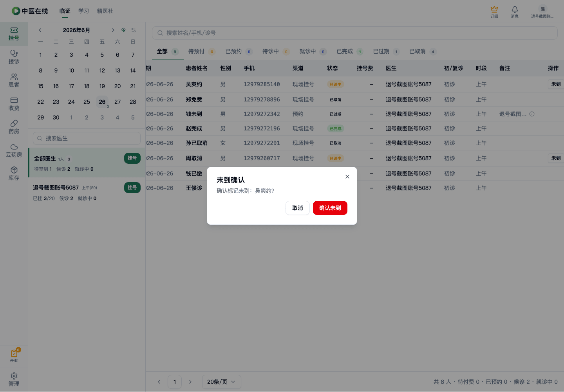Open the 库存 inventory sidebar icon
This screenshot has height=392, width=564.
[x=14, y=174]
